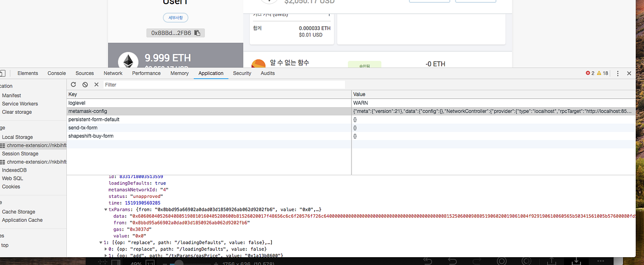Open the 세부사항 details button
The image size is (644, 265).
click(x=175, y=18)
